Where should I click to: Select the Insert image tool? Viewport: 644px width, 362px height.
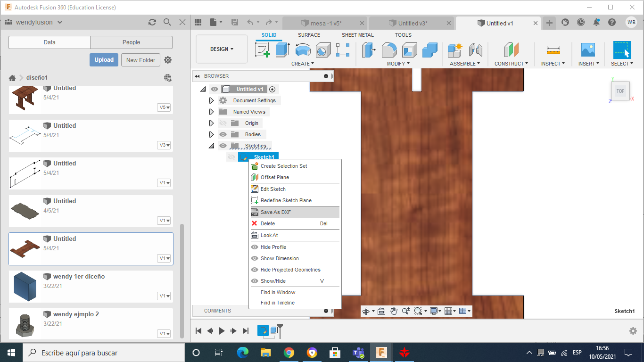[588, 50]
